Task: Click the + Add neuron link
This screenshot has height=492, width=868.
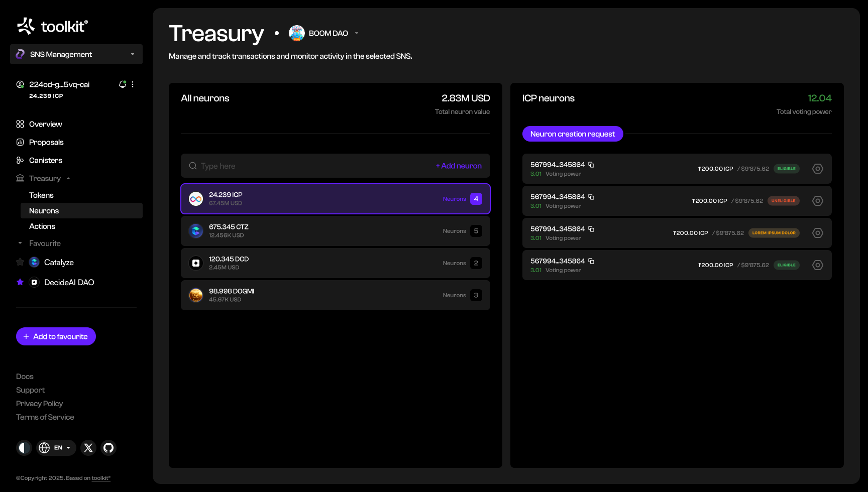Action: (x=459, y=166)
